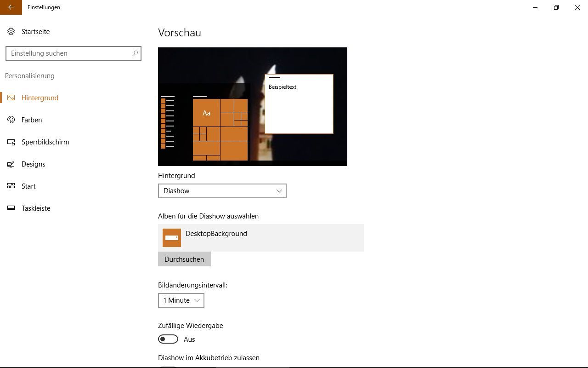Minimize the Einstellungen window
This screenshot has height=368, width=588.
pyautogui.click(x=535, y=7)
